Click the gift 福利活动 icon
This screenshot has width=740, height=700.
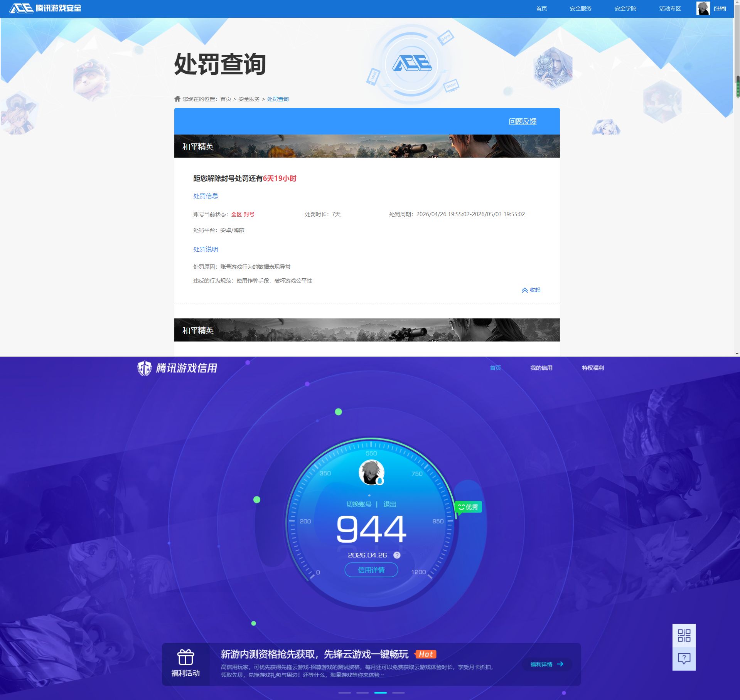click(x=185, y=658)
